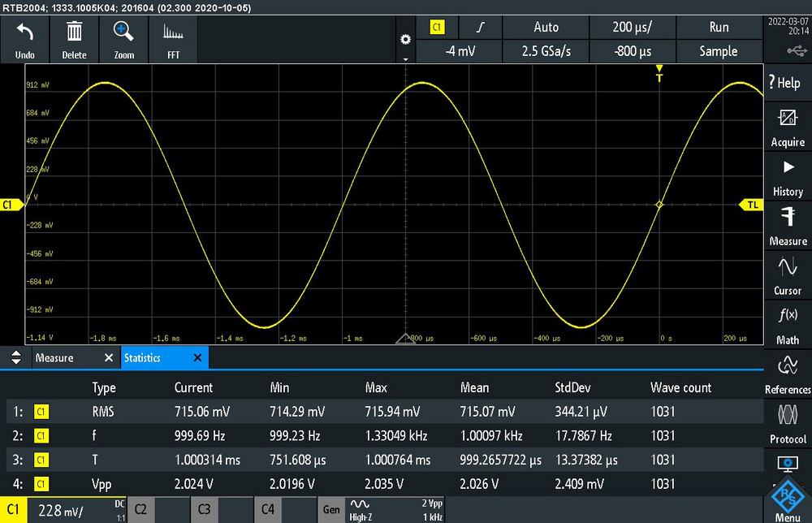Change the Auto trigger mode
Viewport: 812px width, 523px height.
point(546,27)
